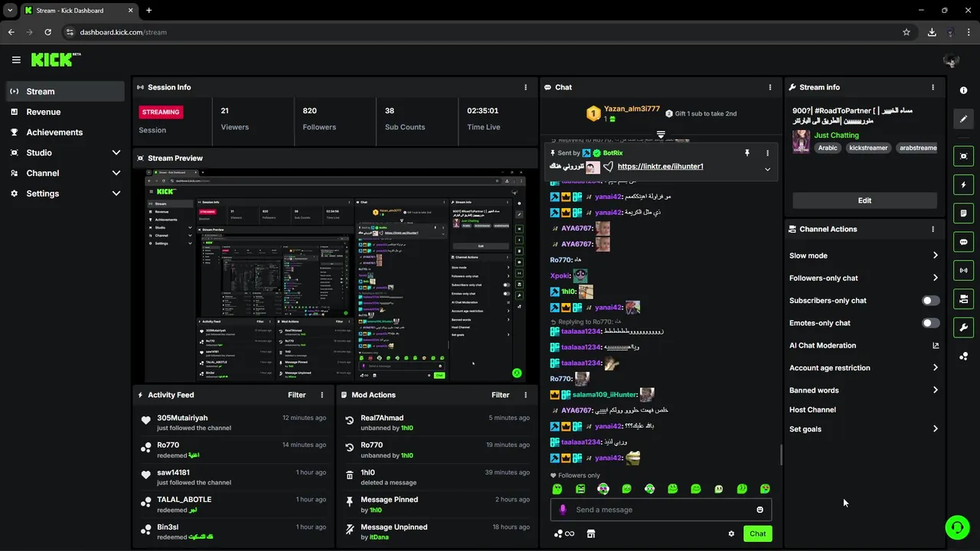
Task: Reload the browser page
Action: tap(47, 32)
